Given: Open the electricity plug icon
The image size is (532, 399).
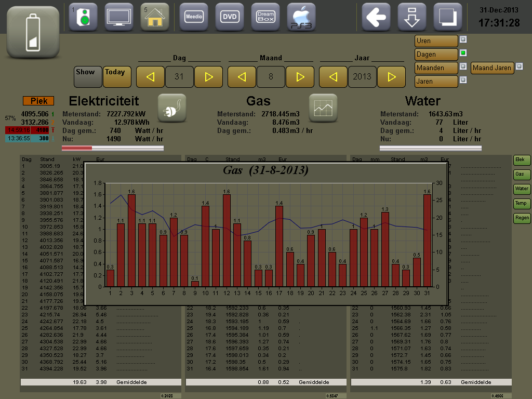Looking at the screenshot, I should coord(172,108).
